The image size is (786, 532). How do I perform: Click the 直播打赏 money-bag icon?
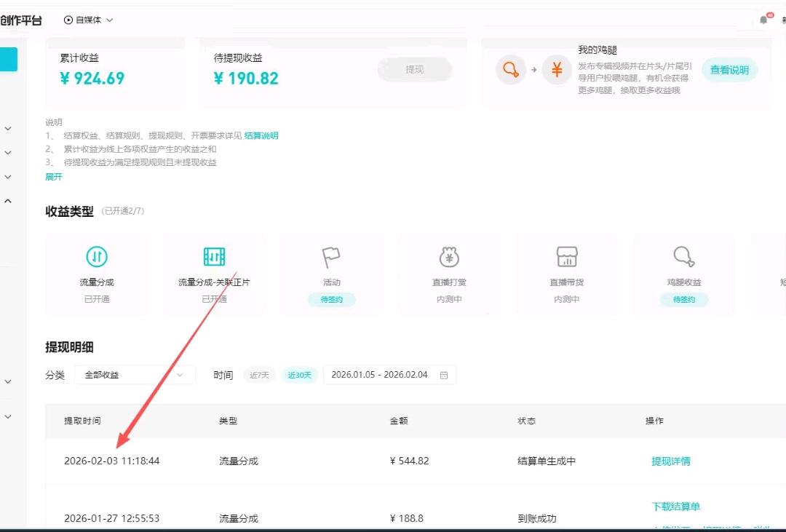coord(449,256)
